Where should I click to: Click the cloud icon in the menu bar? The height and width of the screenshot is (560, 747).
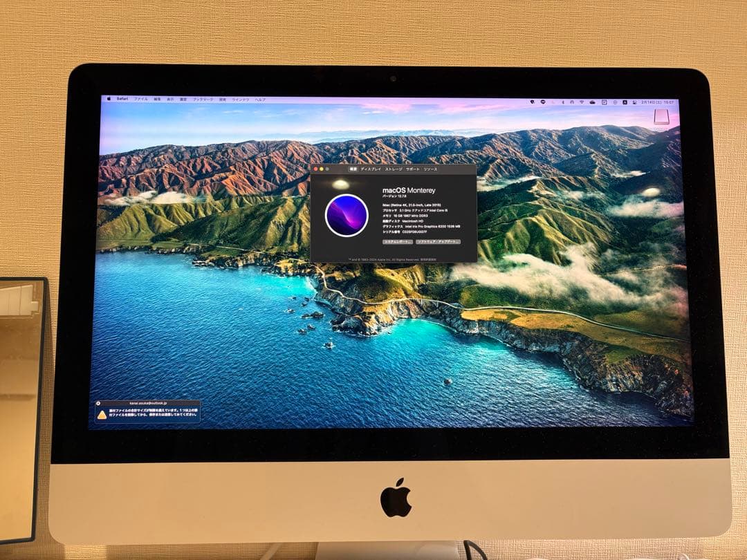(x=592, y=102)
